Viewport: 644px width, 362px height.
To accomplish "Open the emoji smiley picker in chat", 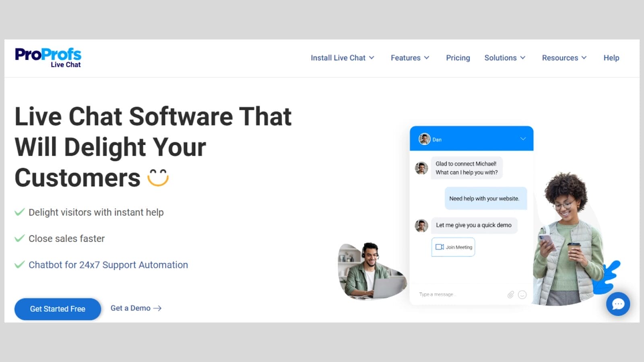I will (x=522, y=295).
